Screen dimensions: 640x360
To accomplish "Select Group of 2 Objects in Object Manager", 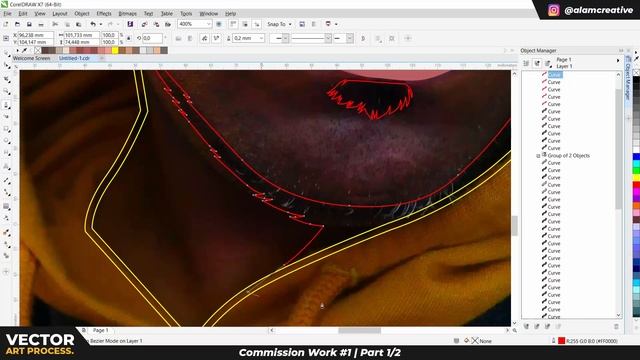I will tap(568, 156).
